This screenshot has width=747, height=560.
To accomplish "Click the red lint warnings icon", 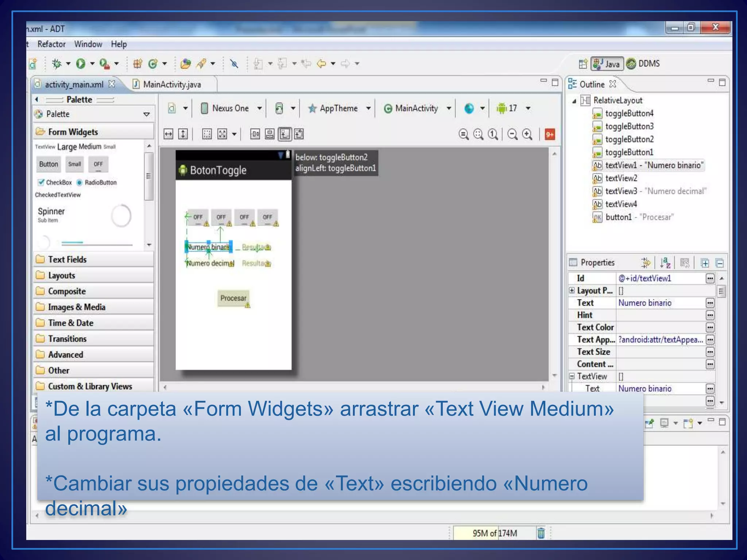I will [x=550, y=135].
